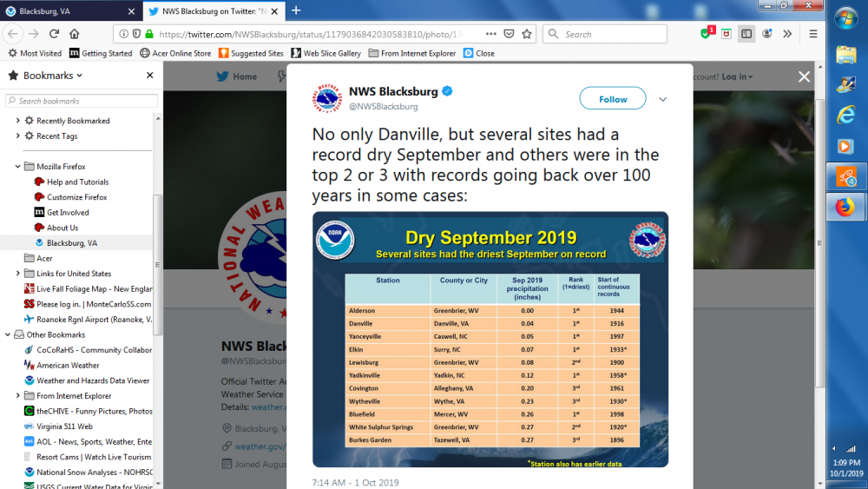Open Firefox hamburger menu
The image size is (868, 489).
[x=813, y=34]
